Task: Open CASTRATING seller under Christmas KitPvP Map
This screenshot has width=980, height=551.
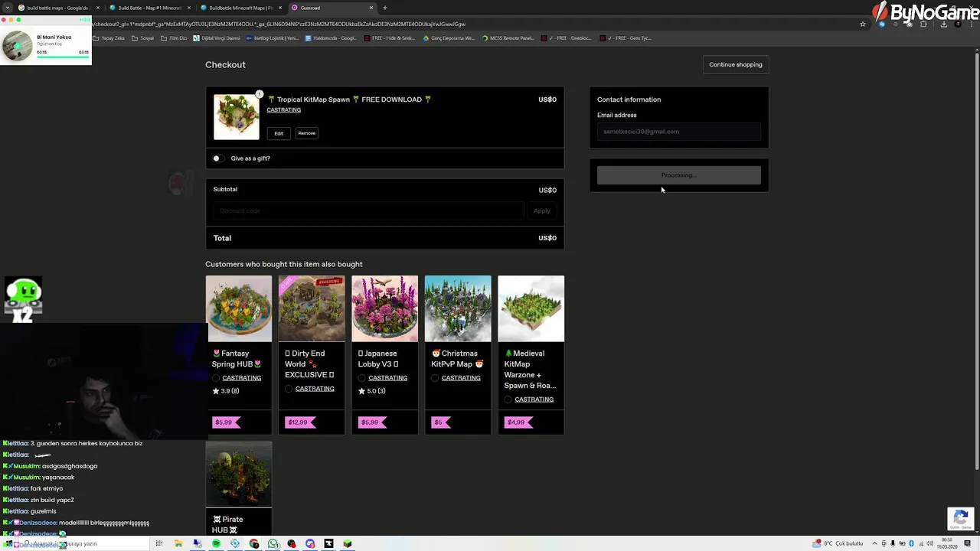Action: (461, 378)
